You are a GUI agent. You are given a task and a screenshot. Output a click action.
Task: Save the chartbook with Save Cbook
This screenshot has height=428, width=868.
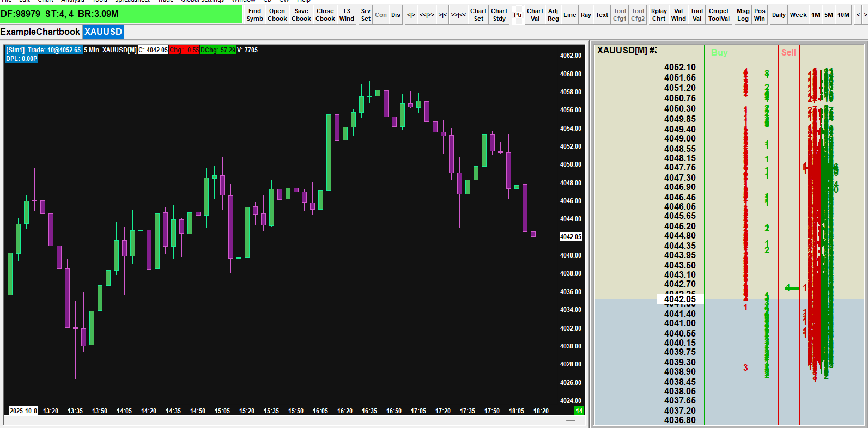[x=301, y=15]
